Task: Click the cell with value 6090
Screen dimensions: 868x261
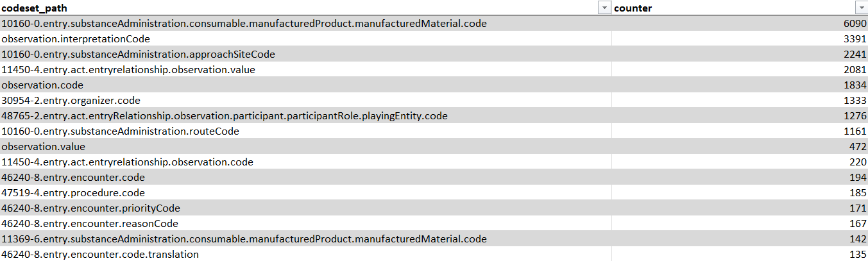Action: 740,23
